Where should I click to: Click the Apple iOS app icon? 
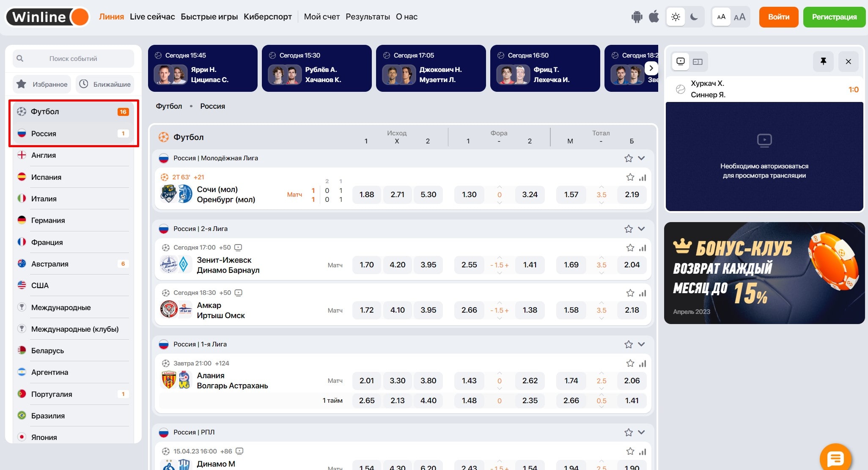pos(654,17)
